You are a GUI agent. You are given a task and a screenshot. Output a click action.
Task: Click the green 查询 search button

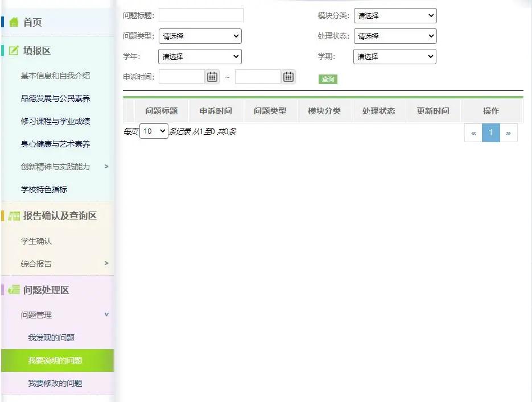[x=328, y=80]
